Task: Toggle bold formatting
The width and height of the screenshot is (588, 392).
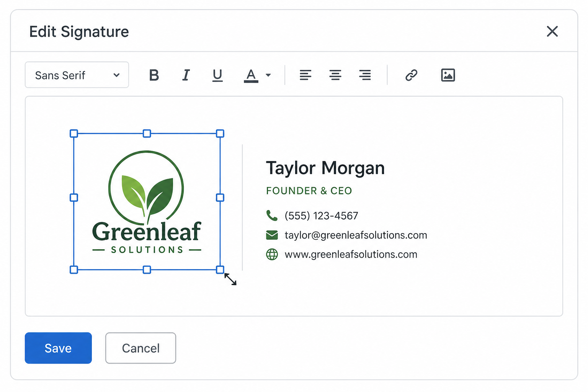Action: (154, 75)
